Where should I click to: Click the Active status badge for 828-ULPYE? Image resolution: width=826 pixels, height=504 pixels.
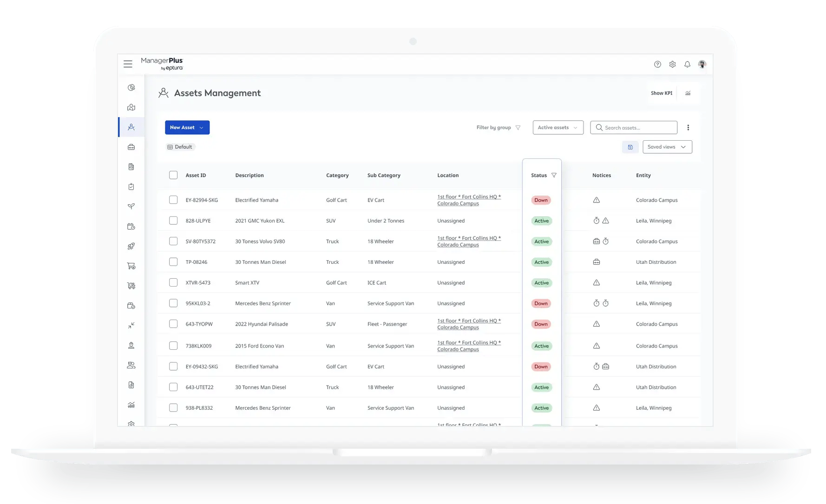[x=541, y=221]
